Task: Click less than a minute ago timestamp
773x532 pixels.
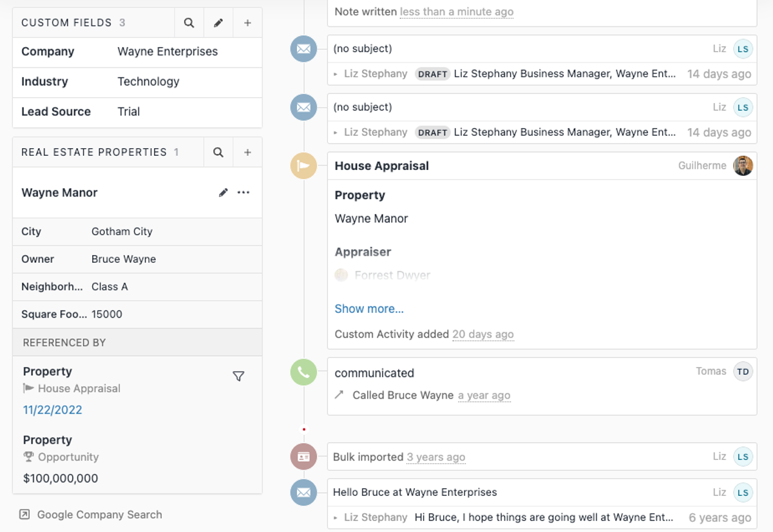Action: (x=457, y=12)
